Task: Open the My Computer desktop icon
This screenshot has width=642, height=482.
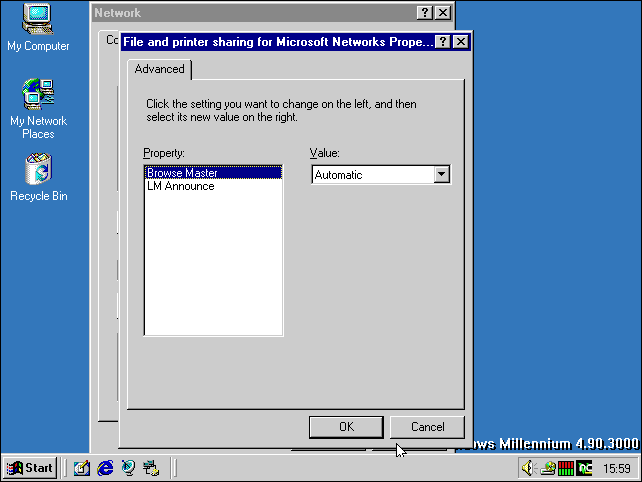Action: [38, 27]
